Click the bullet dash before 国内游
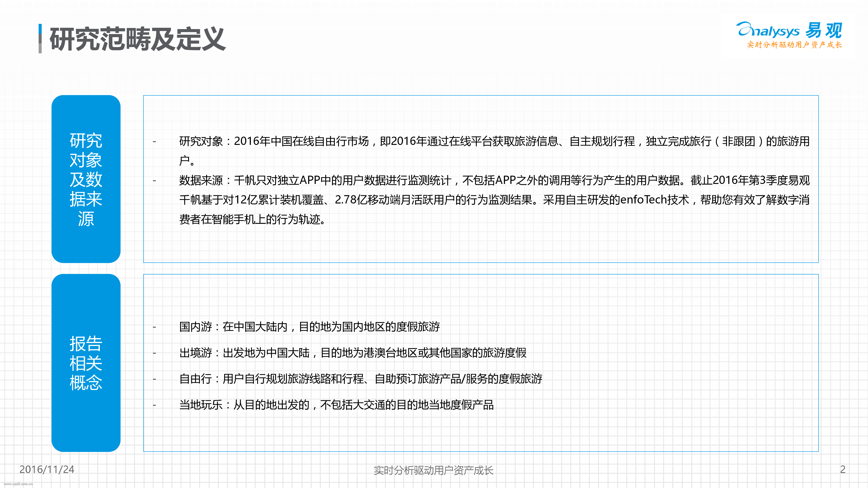868x488 pixels. [154, 327]
